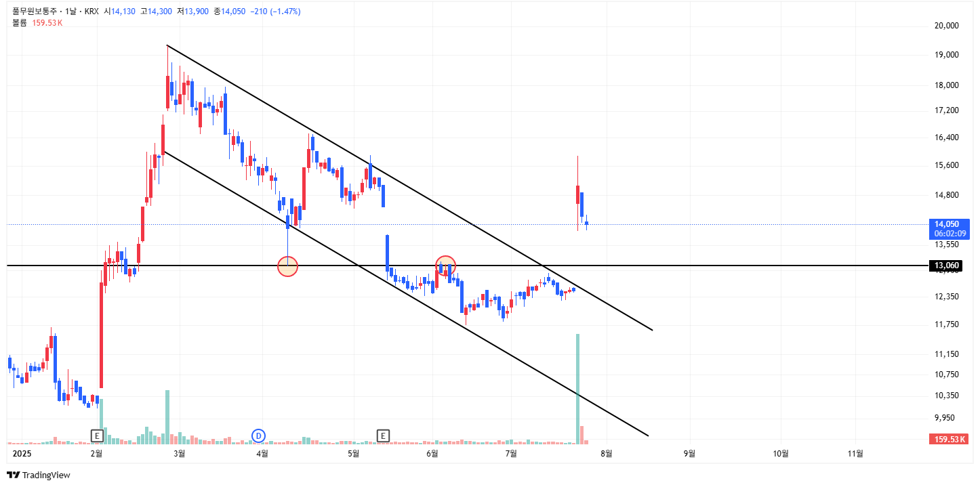The width and height of the screenshot is (980, 487).
Task: Click the 볼륨 volume indicator legend
Action: tap(37, 23)
